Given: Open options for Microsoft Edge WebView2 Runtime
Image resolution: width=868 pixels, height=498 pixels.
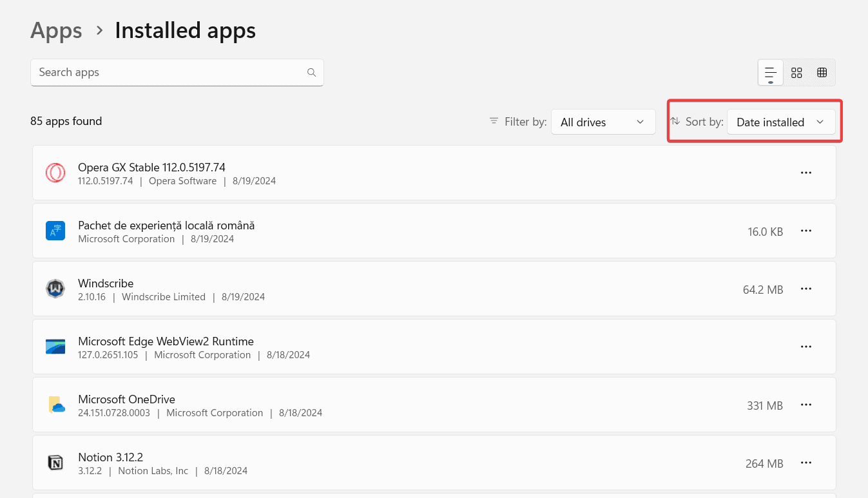Looking at the screenshot, I should 805,347.
